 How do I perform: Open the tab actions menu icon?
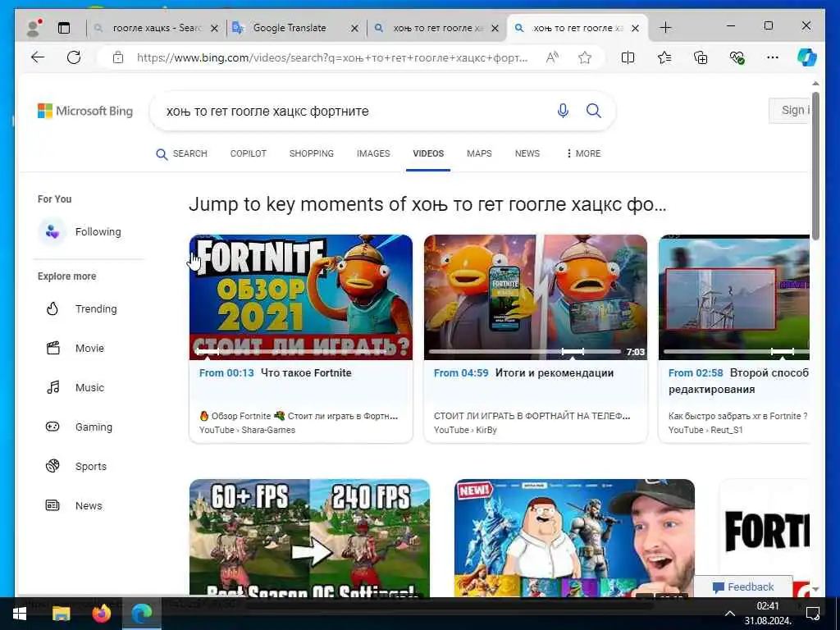64,28
